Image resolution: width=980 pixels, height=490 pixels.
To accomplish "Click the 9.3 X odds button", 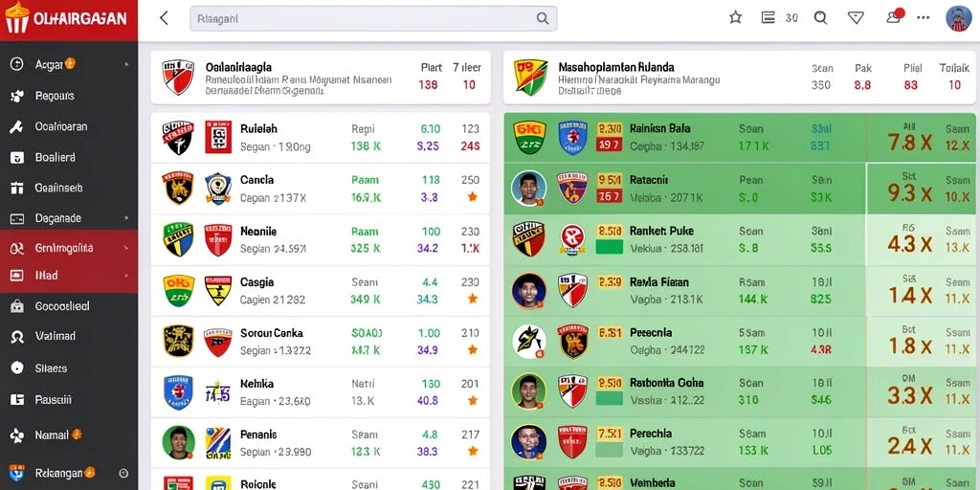I will coord(909,193).
